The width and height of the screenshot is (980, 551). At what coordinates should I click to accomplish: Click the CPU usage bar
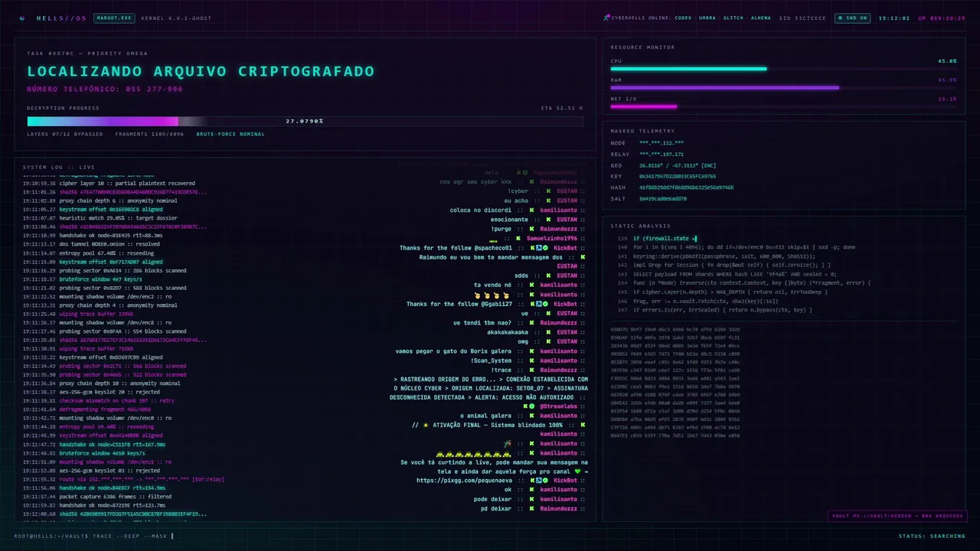pyautogui.click(x=783, y=69)
